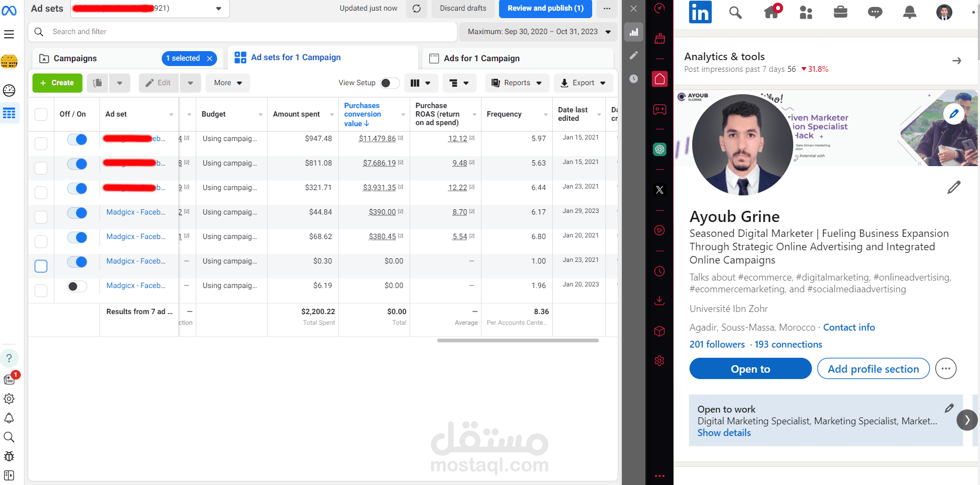980x485 pixels.
Task: Click Add profile section button
Action: [x=873, y=369]
